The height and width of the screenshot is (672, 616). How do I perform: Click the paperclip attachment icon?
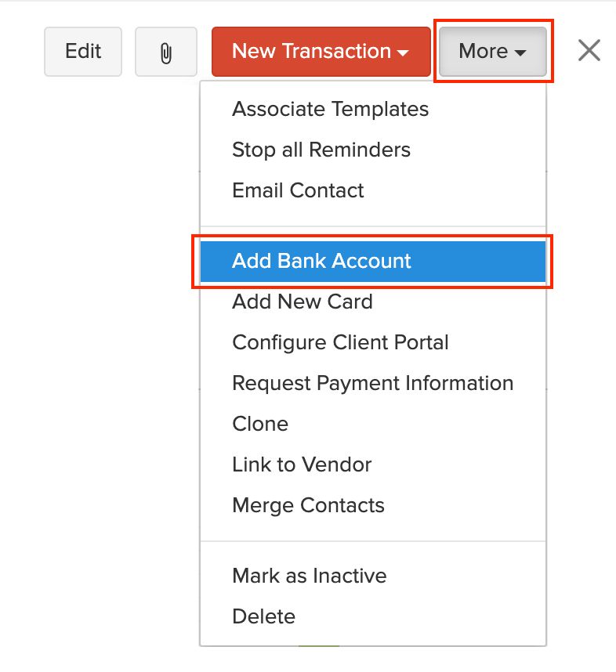pos(165,52)
